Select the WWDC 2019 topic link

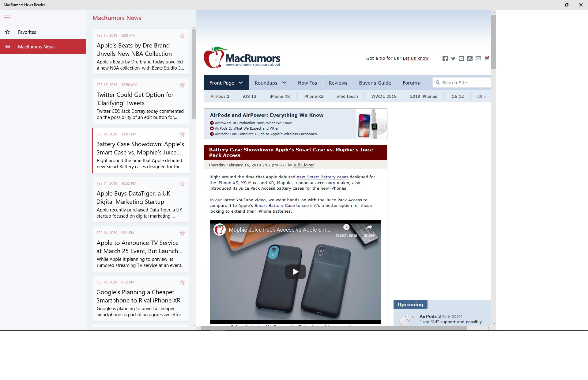tap(384, 96)
